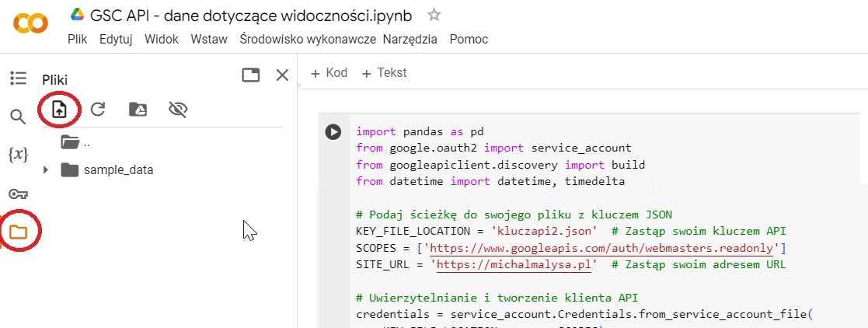Click the 'from datetime import' code line
868x328 pixels.
(490, 182)
